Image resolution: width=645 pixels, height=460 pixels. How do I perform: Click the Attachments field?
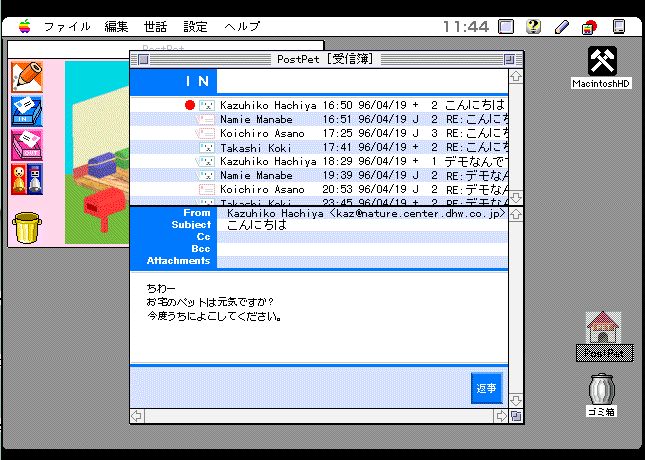coord(362,261)
